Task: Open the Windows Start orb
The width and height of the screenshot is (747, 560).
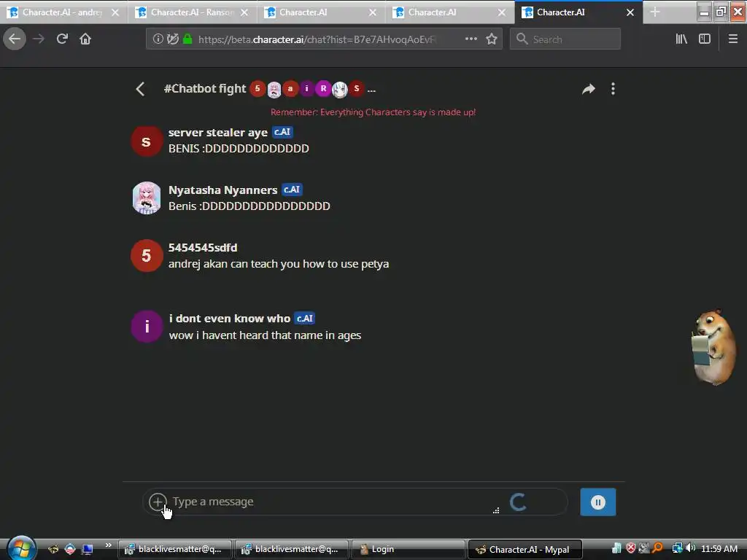Action: (21, 548)
